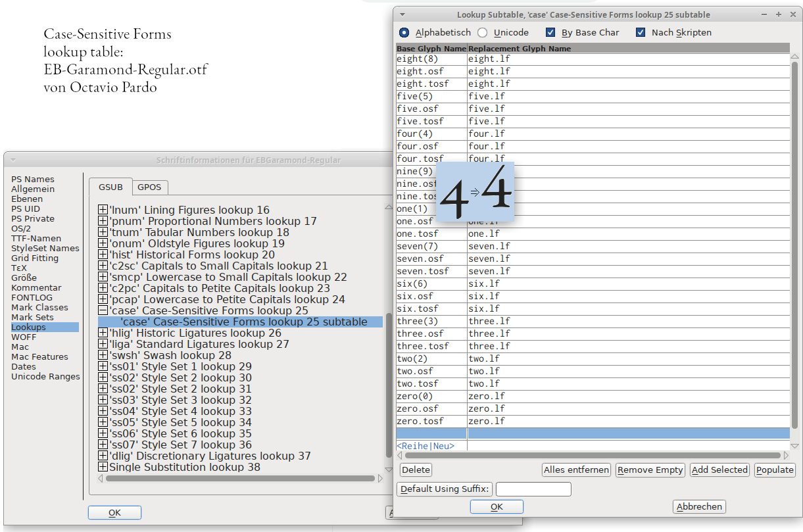Expand 'hist' Historical Forms lookup 20
Viewport: 803px width, 532px height.
[x=103, y=254]
